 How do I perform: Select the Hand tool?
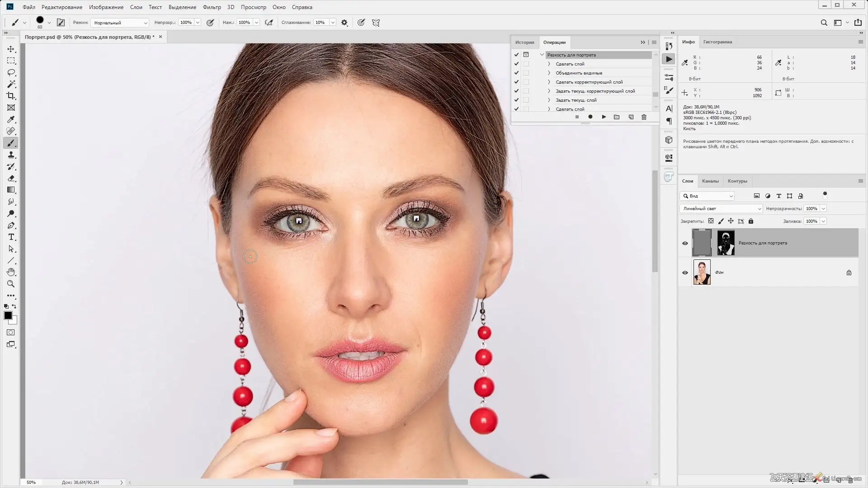tap(11, 272)
